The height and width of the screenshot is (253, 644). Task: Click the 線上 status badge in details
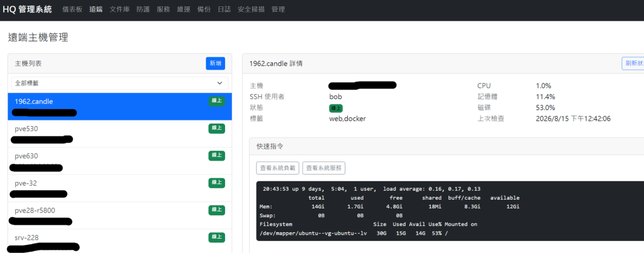(x=336, y=108)
